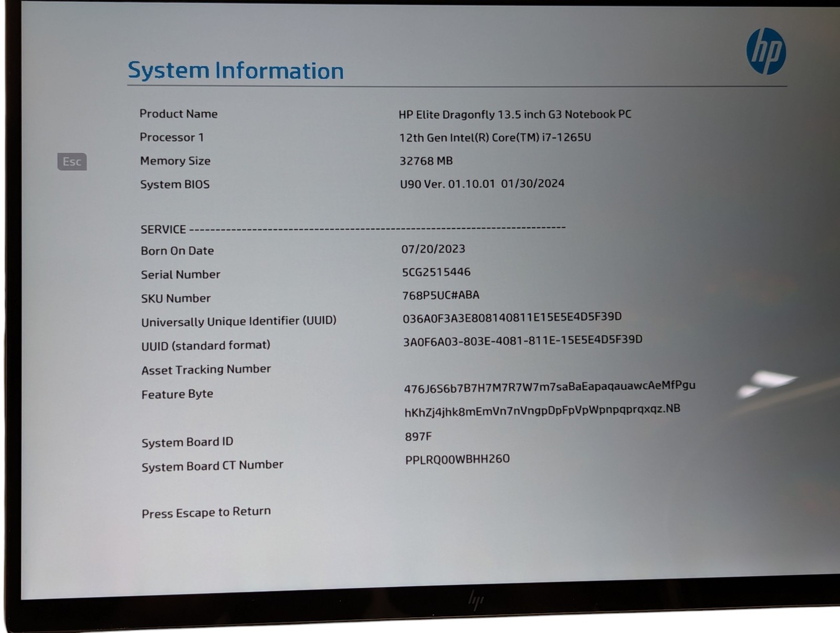The height and width of the screenshot is (633, 840).
Task: Select the board ID value 897F
Action: click(418, 437)
